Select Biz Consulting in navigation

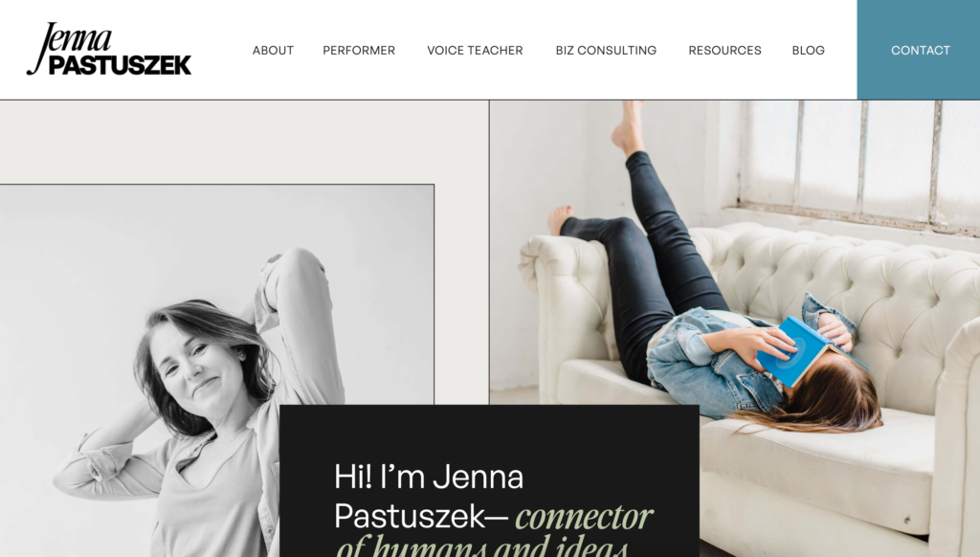tap(606, 50)
